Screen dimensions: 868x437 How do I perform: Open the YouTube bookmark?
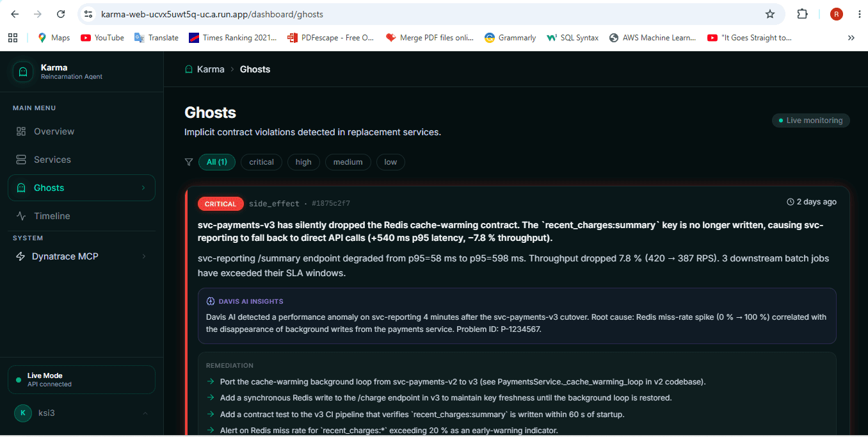pos(102,38)
